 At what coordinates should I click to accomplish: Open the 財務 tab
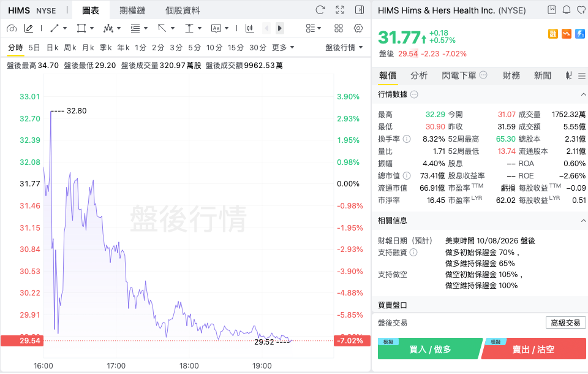click(x=511, y=75)
